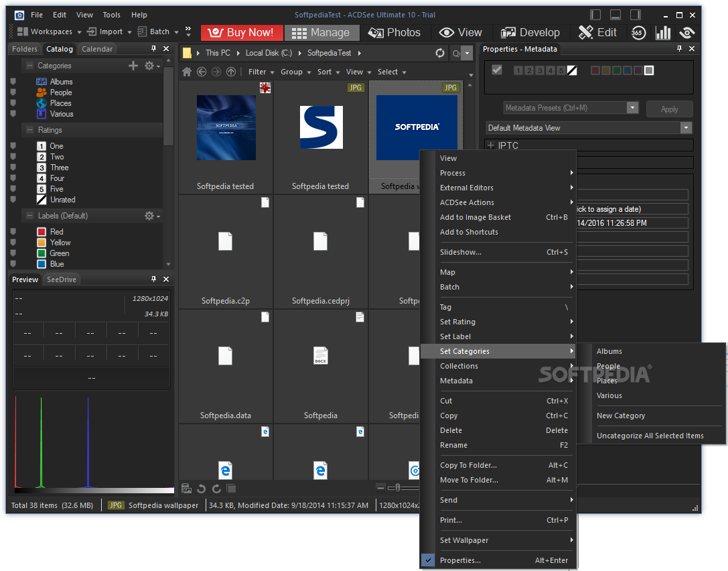Click the Home folder icon

pos(187,72)
